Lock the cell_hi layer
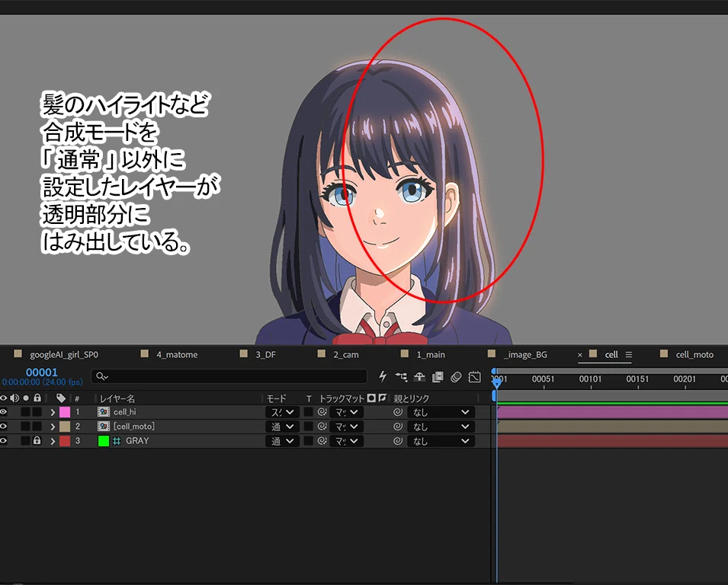Image resolution: width=728 pixels, height=585 pixels. pos(37,412)
